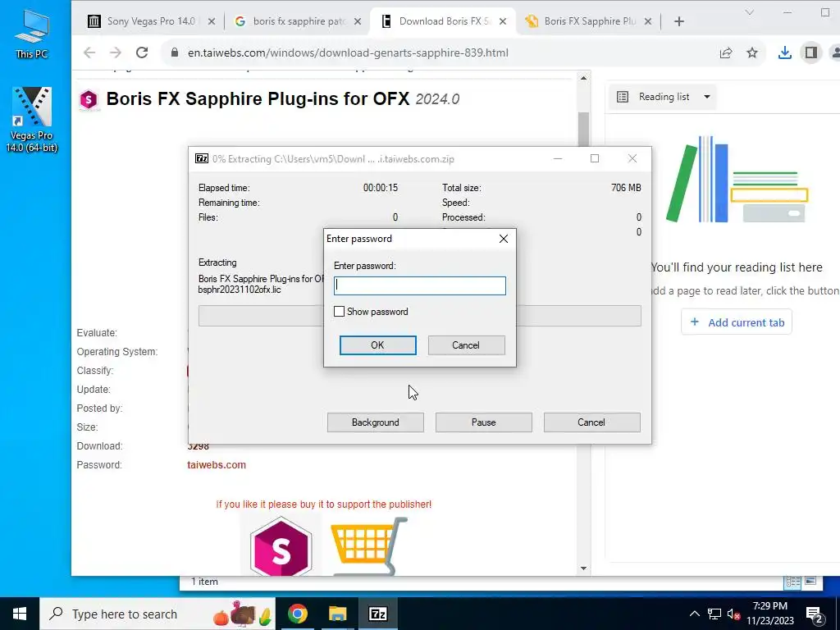Open This PC desktop icon

[32, 34]
